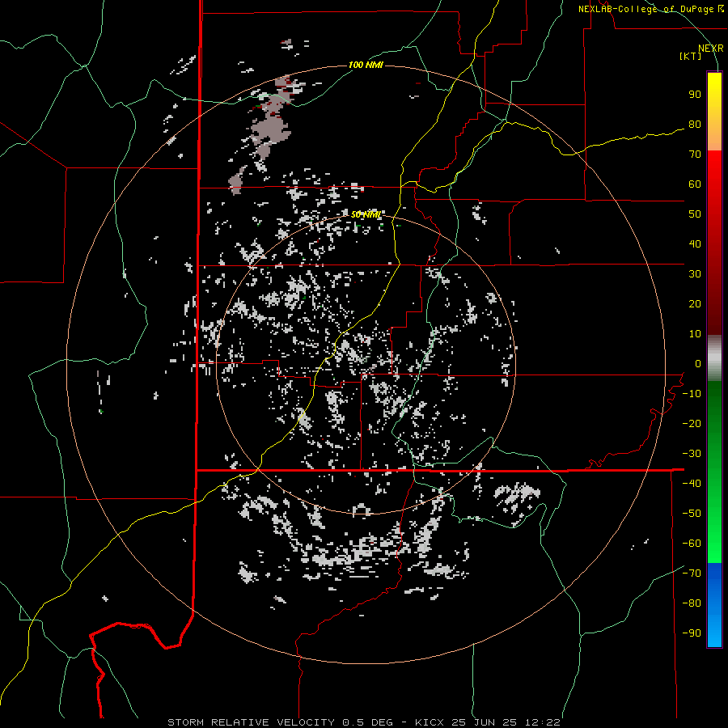Click the -60 knot label on the scale
The image size is (728, 728).
(x=692, y=544)
